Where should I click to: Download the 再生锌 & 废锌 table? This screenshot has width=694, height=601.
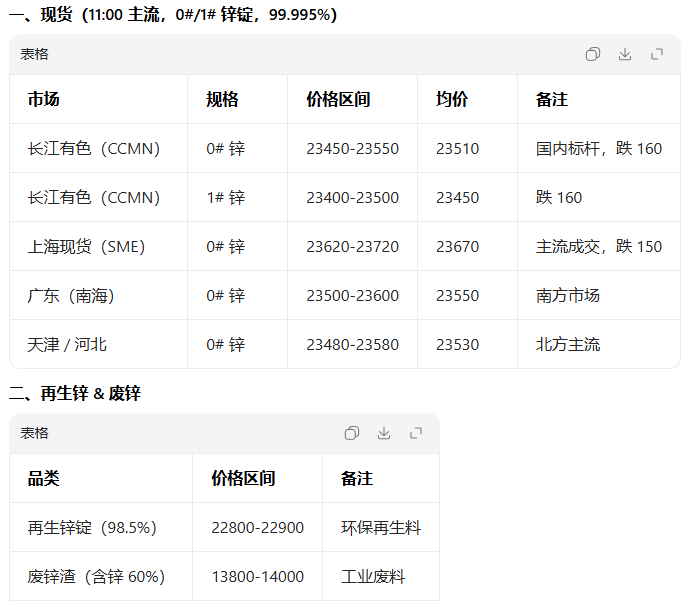pos(384,433)
